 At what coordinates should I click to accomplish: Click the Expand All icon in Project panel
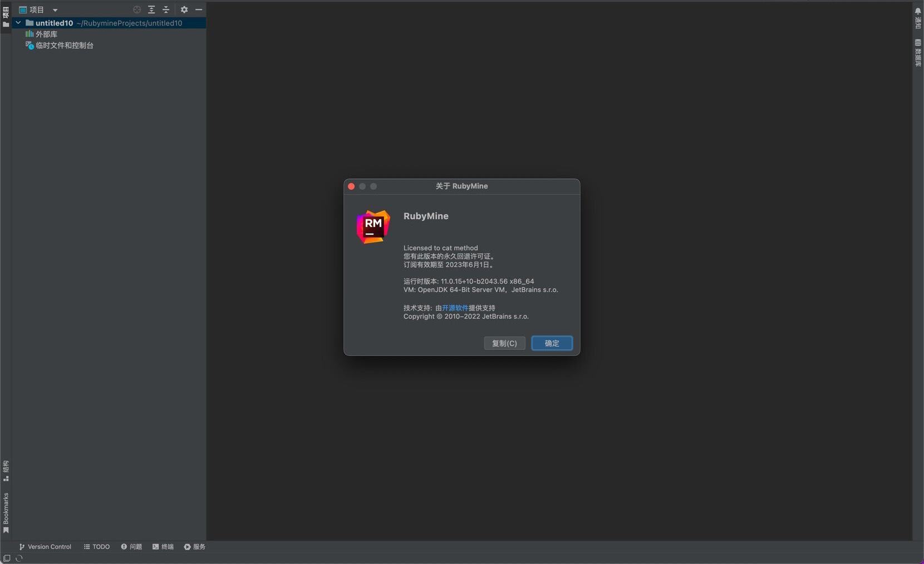pyautogui.click(x=151, y=9)
